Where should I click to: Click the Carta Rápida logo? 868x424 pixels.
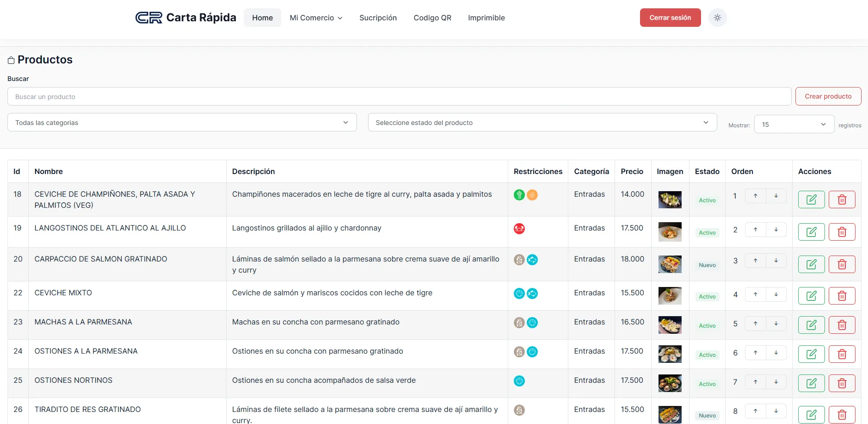click(185, 18)
